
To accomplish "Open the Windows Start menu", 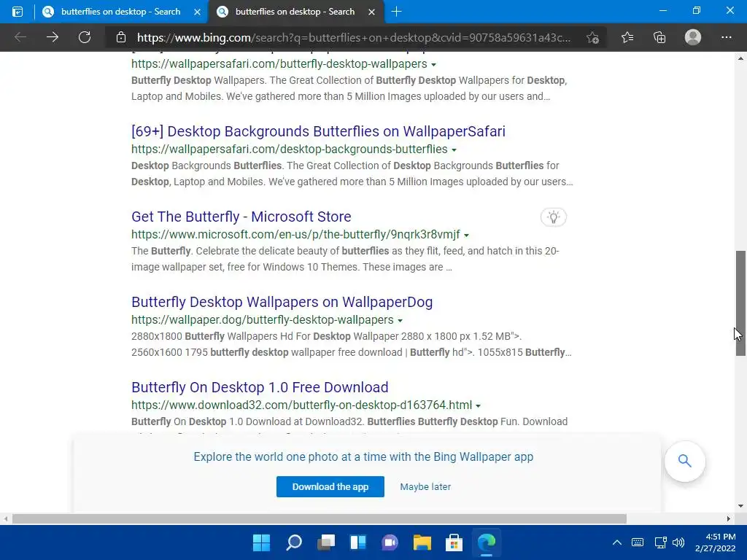I will (x=261, y=542).
